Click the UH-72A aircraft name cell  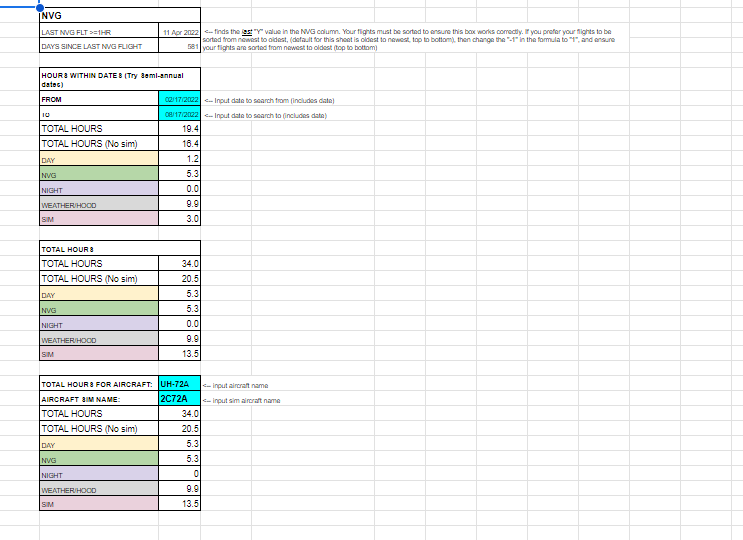(180, 384)
